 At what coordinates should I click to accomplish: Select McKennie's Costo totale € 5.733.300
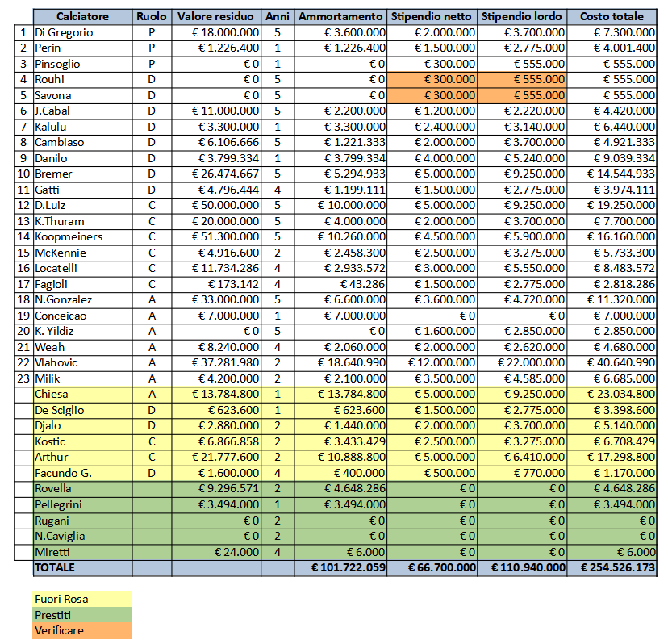click(612, 253)
